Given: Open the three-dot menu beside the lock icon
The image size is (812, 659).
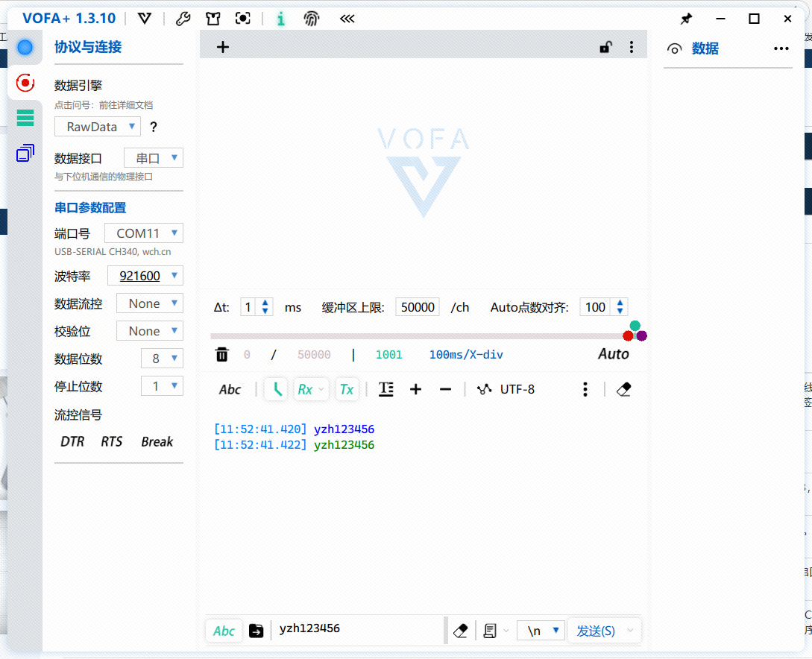Looking at the screenshot, I should pos(632,45).
